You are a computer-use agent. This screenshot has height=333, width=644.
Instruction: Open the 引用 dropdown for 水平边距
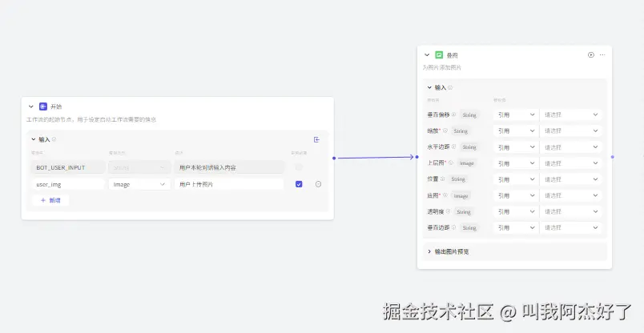(516, 147)
